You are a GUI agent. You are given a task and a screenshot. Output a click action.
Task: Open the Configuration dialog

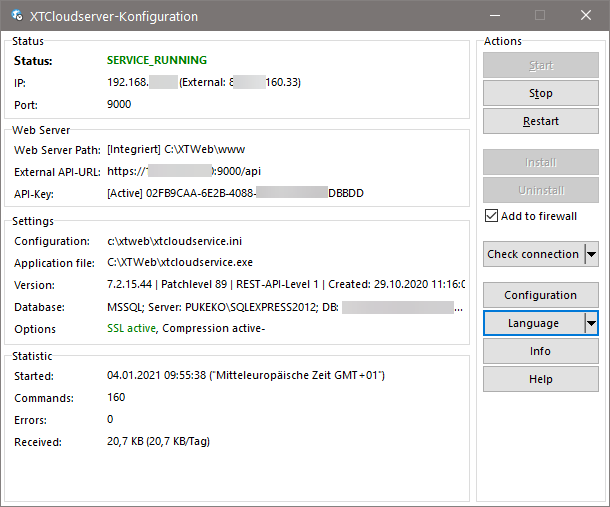click(540, 295)
